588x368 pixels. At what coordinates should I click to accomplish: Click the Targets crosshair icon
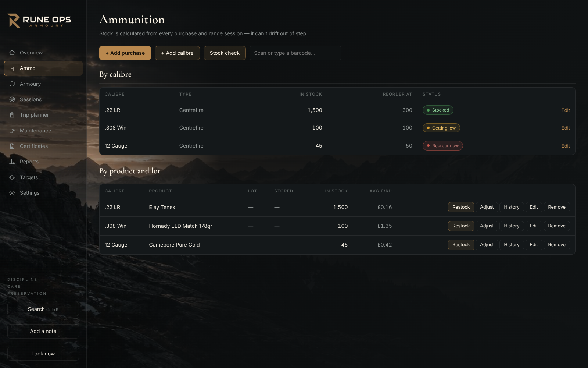coord(12,177)
